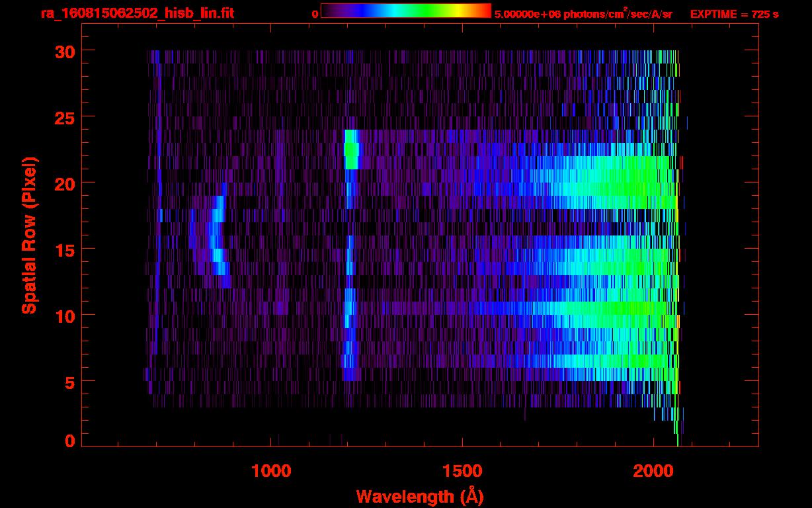
Task: Click the y-axis tick label 30
Action: (64, 51)
